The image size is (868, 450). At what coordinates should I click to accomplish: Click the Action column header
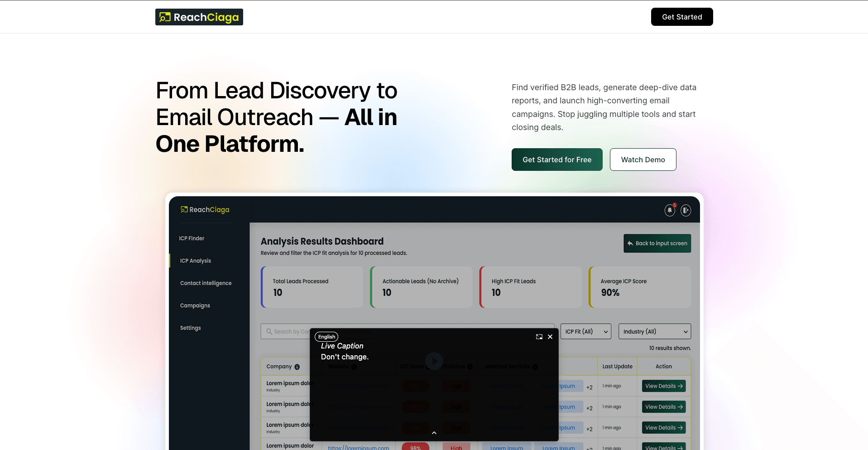click(664, 367)
